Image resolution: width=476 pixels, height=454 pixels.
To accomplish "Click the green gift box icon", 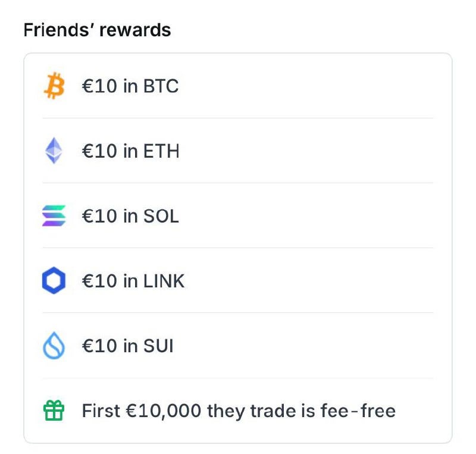I will (x=54, y=411).
